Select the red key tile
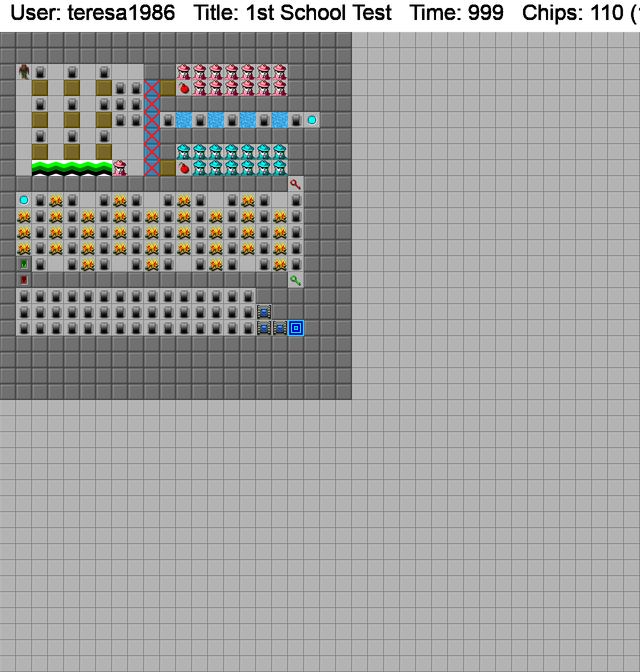Image resolution: width=640 pixels, height=672 pixels. pos(295,184)
